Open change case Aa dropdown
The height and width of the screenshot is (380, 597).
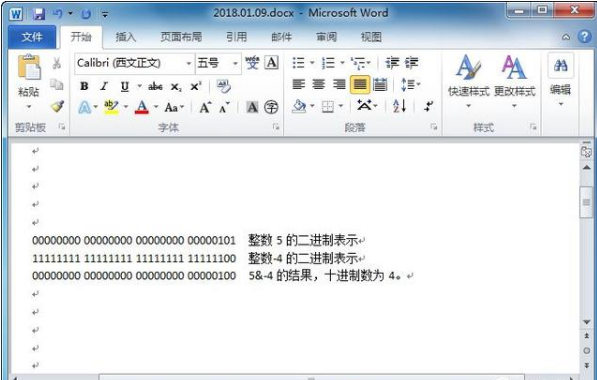point(174,108)
